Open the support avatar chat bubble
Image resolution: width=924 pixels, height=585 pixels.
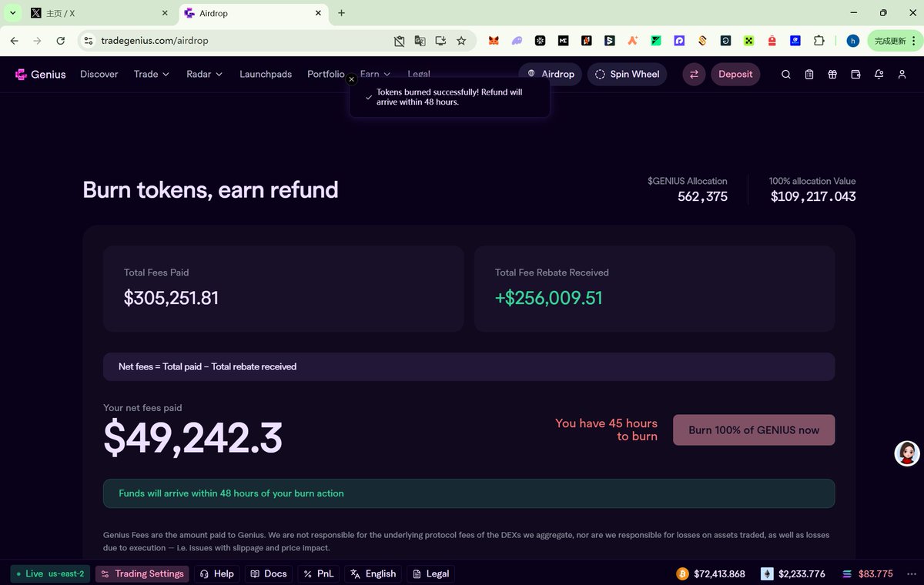(x=907, y=453)
